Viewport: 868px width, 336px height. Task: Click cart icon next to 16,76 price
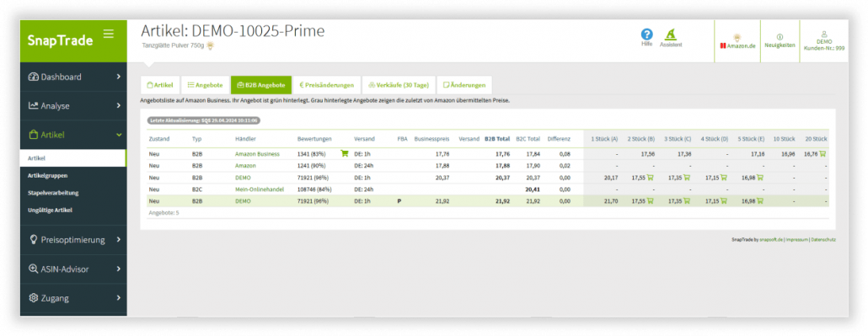click(822, 154)
